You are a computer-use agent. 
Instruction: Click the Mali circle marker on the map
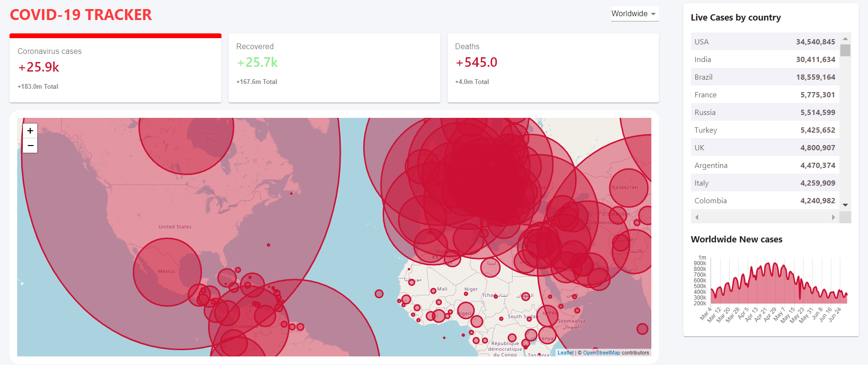[x=433, y=291]
